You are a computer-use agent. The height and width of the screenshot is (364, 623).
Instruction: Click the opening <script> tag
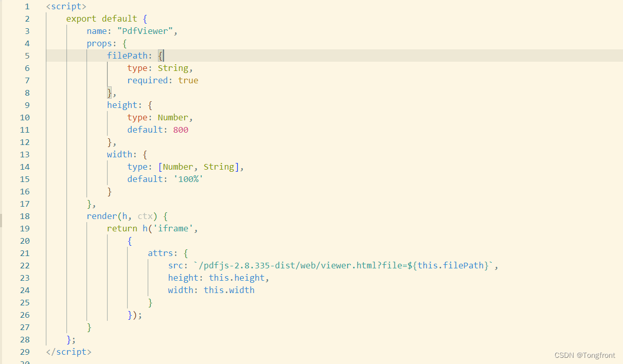point(66,7)
